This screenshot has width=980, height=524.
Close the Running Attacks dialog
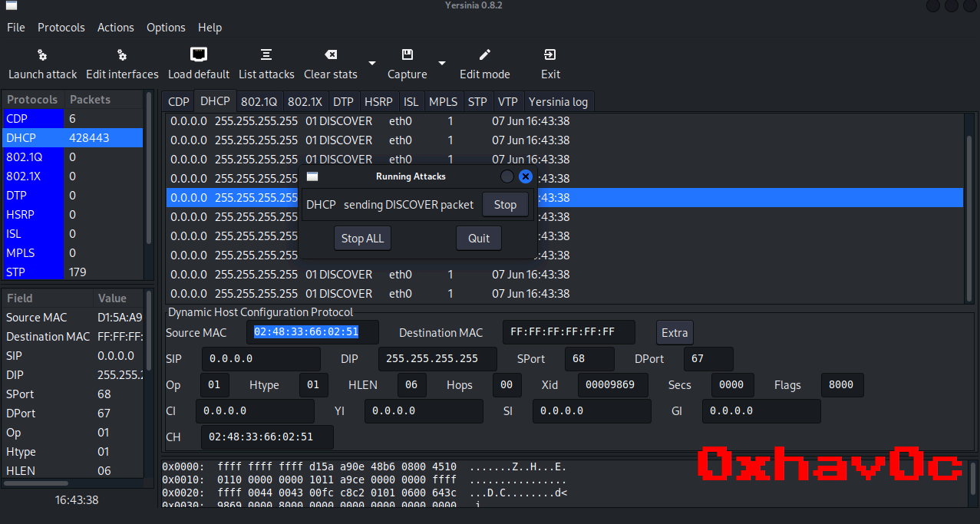[x=526, y=176]
